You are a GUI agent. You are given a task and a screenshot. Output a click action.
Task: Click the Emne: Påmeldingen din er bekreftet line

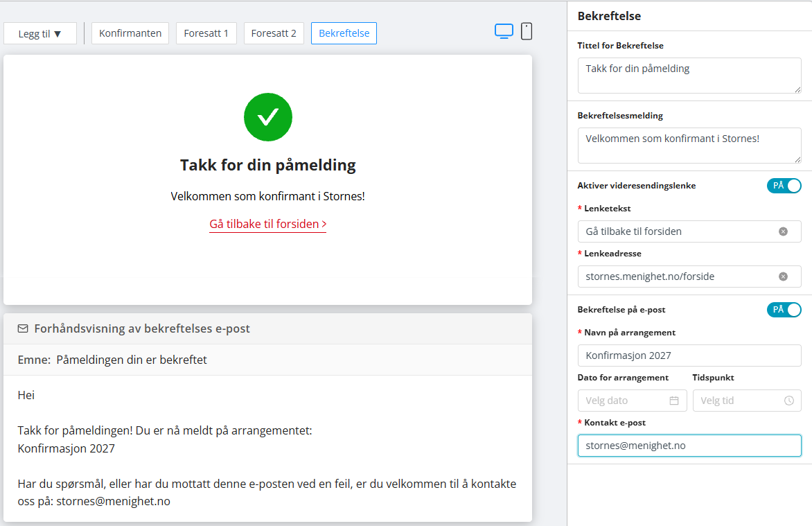click(112, 360)
